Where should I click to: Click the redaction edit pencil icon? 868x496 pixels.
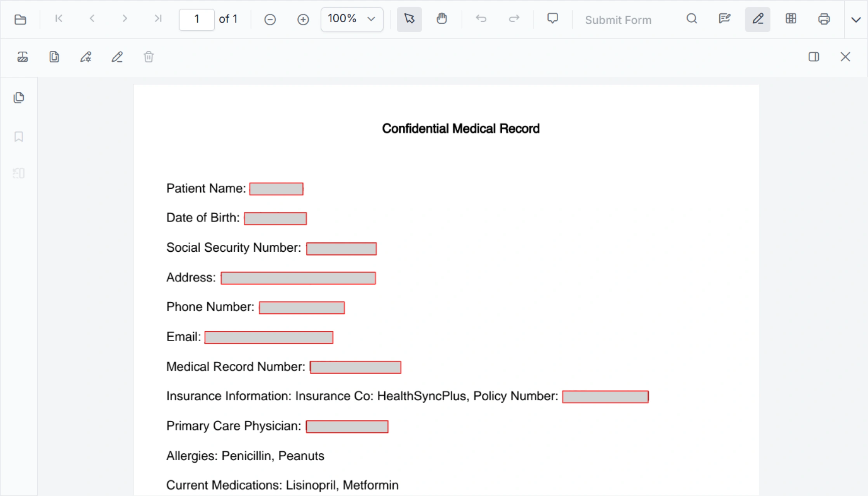117,57
